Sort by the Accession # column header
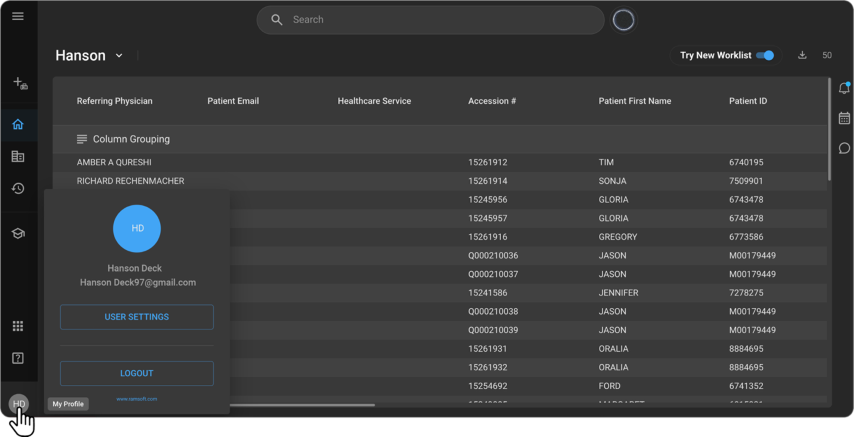The image size is (854, 437). click(492, 101)
